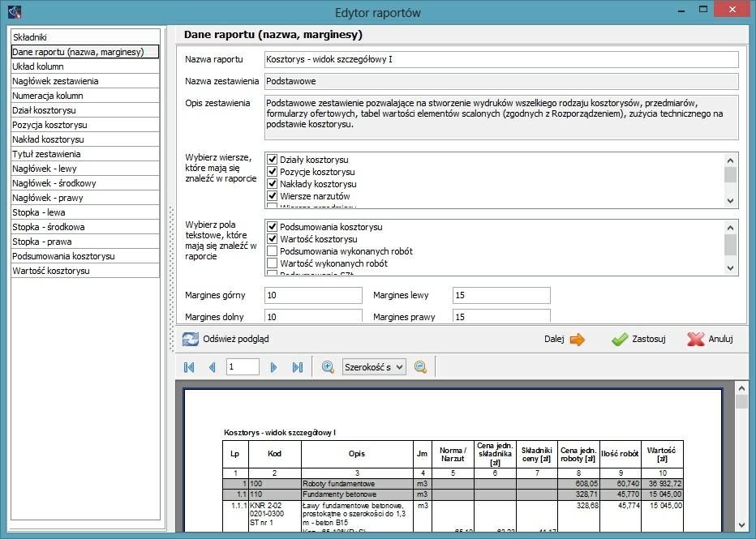The width and height of the screenshot is (756, 539).
Task: Click the text fields list scrollbar thumb
Action: [x=730, y=244]
